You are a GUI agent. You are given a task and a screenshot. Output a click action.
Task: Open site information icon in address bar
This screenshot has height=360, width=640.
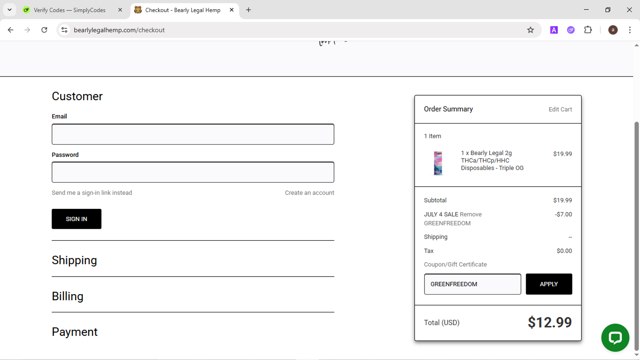64,30
